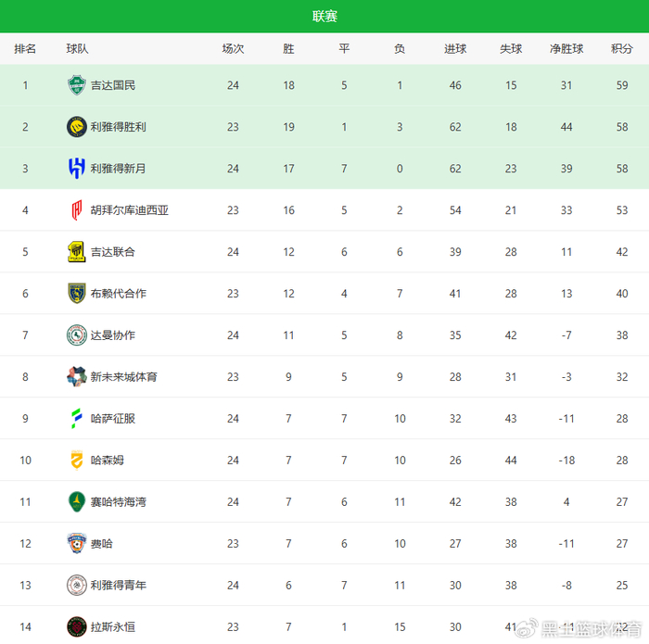Click the 费哈 club logo

(x=76, y=544)
